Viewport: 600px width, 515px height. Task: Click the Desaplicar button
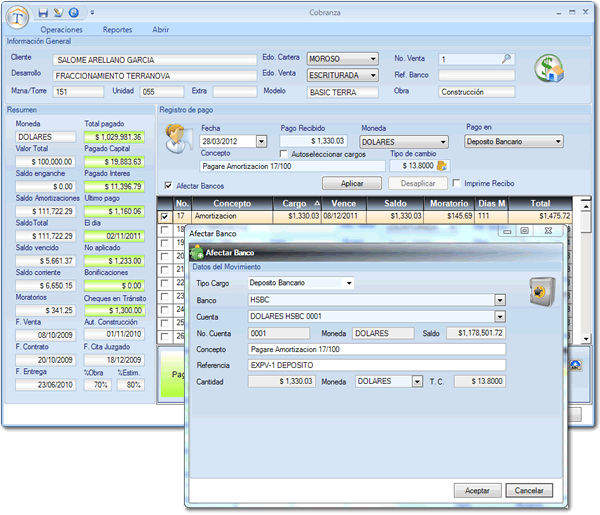point(418,183)
